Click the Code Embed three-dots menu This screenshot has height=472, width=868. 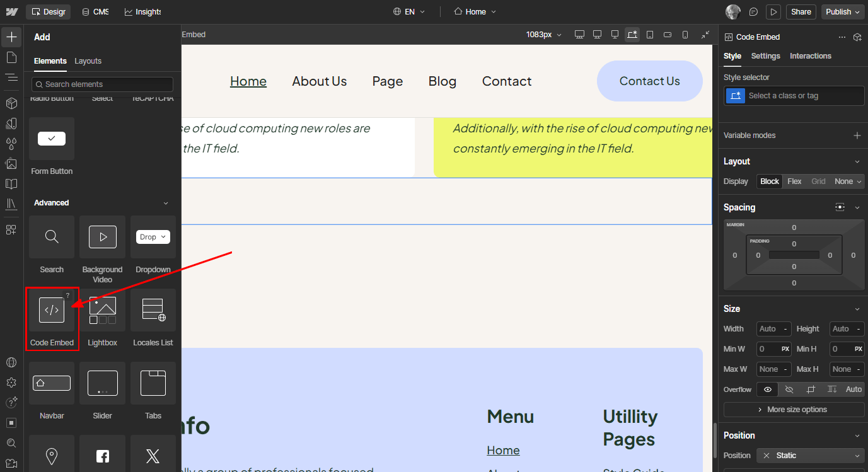coord(842,37)
